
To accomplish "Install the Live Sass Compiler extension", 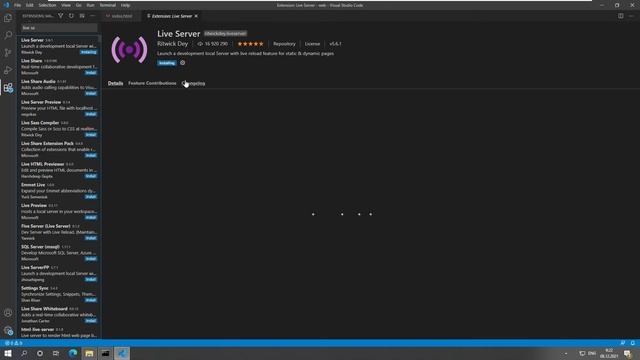I will (x=91, y=135).
